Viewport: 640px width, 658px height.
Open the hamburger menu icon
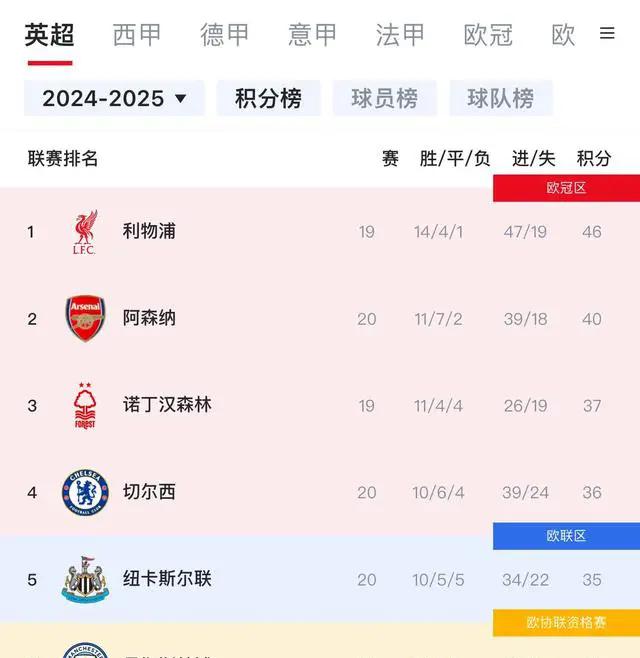pos(607,33)
